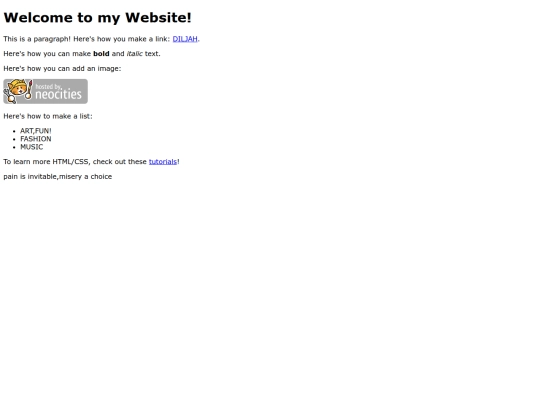Select the ART,FUN! list item
Screen dimensions: 540x405
(x=36, y=131)
